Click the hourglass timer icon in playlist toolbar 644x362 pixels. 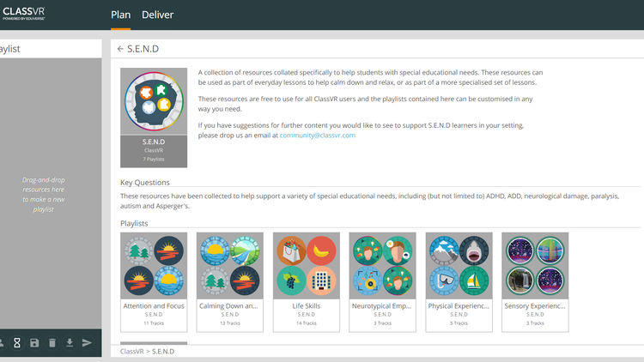(x=17, y=343)
